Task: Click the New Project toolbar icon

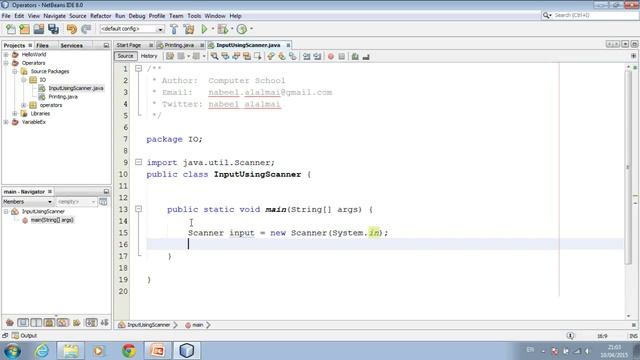Action: [x=24, y=29]
